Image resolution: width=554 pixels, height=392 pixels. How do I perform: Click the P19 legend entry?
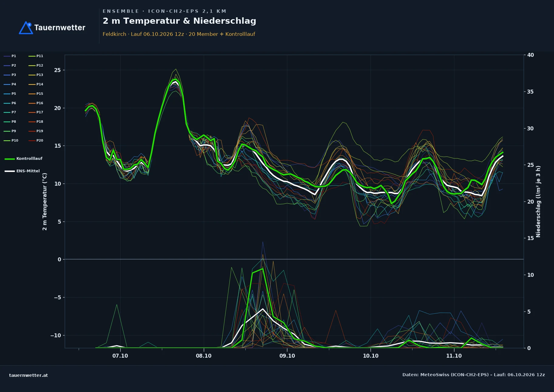[36, 131]
